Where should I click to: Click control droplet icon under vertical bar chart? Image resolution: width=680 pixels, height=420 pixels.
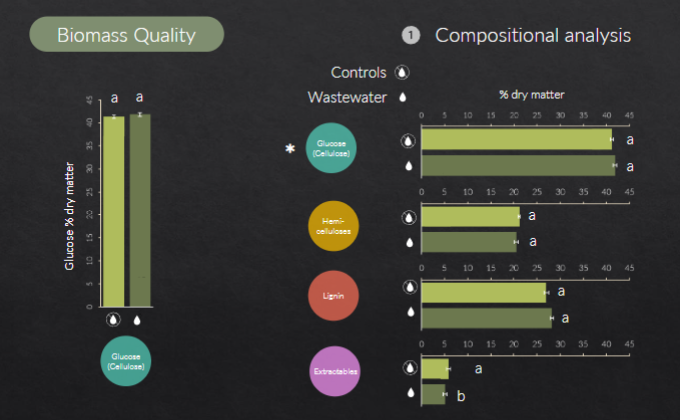[x=113, y=320]
